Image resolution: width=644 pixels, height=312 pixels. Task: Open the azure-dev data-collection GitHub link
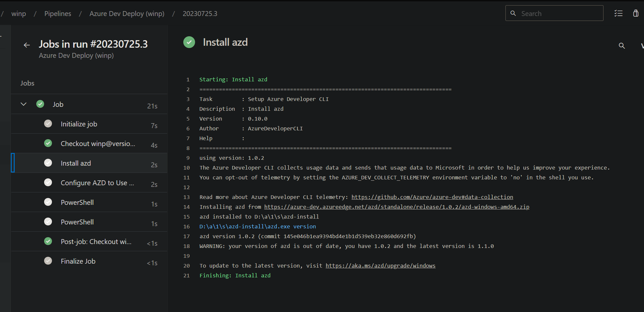432,197
